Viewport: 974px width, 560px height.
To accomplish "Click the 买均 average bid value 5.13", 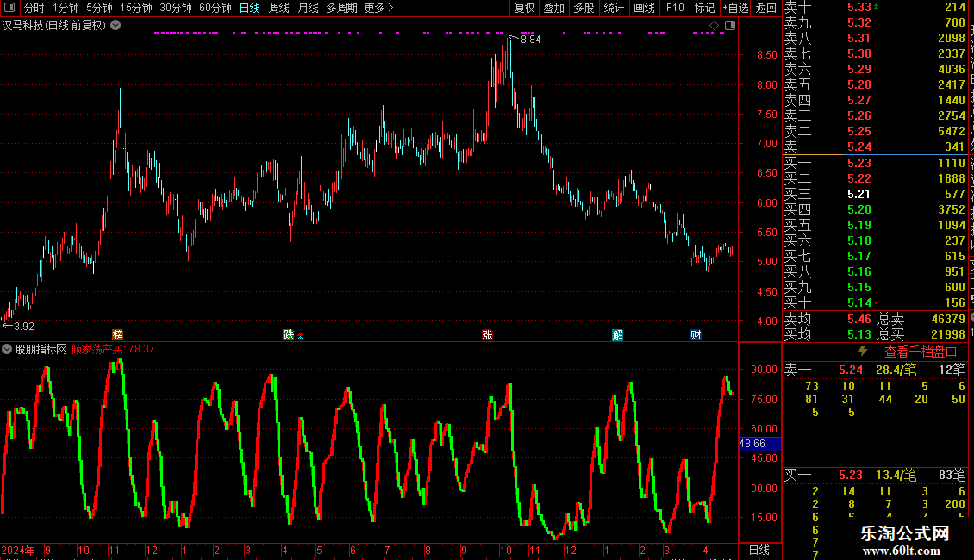I will point(859,334).
